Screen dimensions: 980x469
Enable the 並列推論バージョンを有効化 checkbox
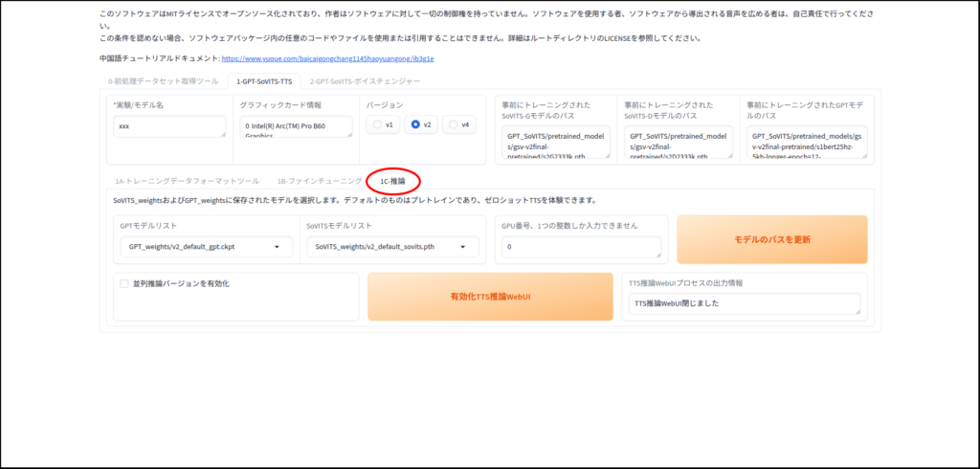(124, 283)
